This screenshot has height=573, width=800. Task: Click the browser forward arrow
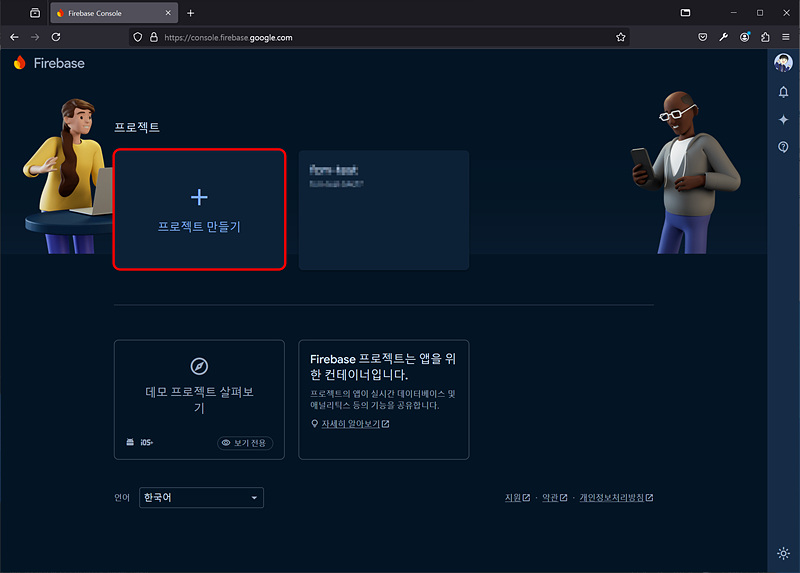click(x=35, y=37)
